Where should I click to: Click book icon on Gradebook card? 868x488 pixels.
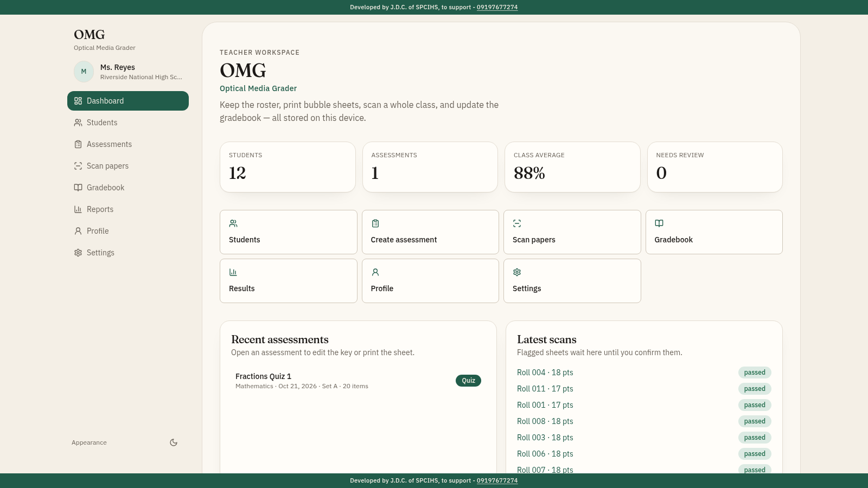(659, 223)
